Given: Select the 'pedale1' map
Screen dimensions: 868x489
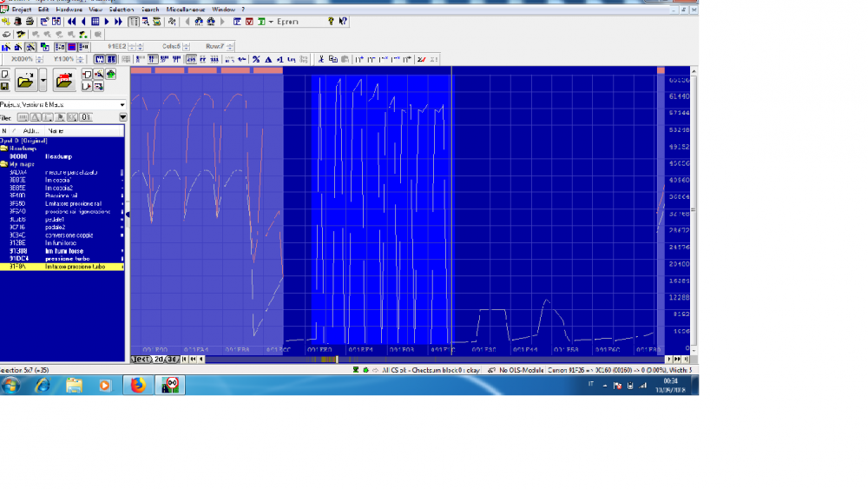Looking at the screenshot, I should [62, 219].
